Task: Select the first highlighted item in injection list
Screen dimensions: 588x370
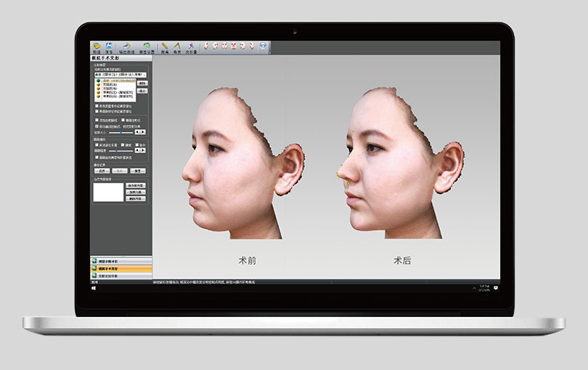Action: tap(116, 81)
